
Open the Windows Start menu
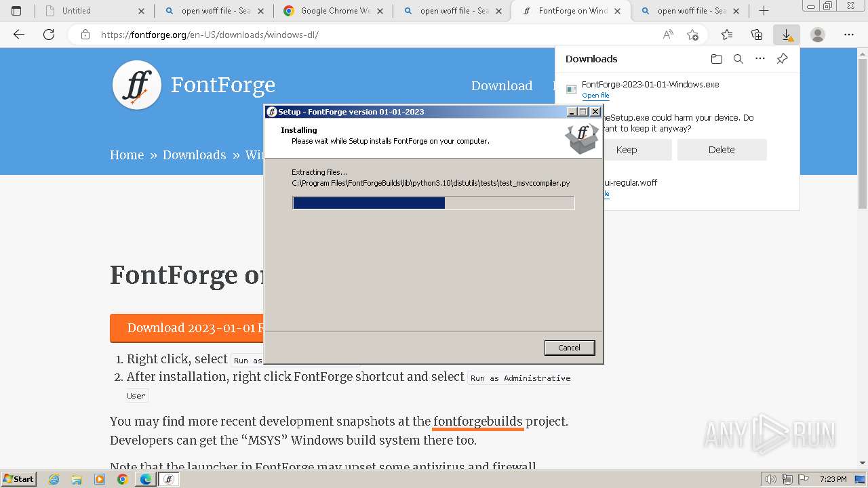tap(19, 479)
